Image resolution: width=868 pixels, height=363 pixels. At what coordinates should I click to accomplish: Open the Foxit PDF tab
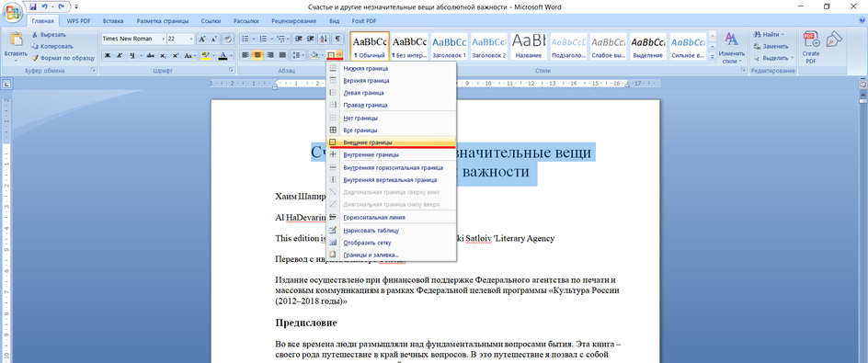[x=364, y=21]
